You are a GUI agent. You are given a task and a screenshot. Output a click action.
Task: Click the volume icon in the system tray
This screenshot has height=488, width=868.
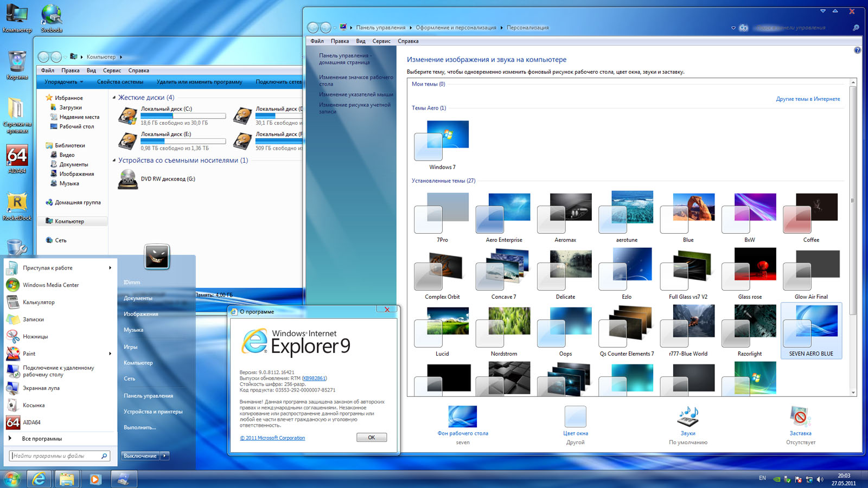(x=820, y=479)
